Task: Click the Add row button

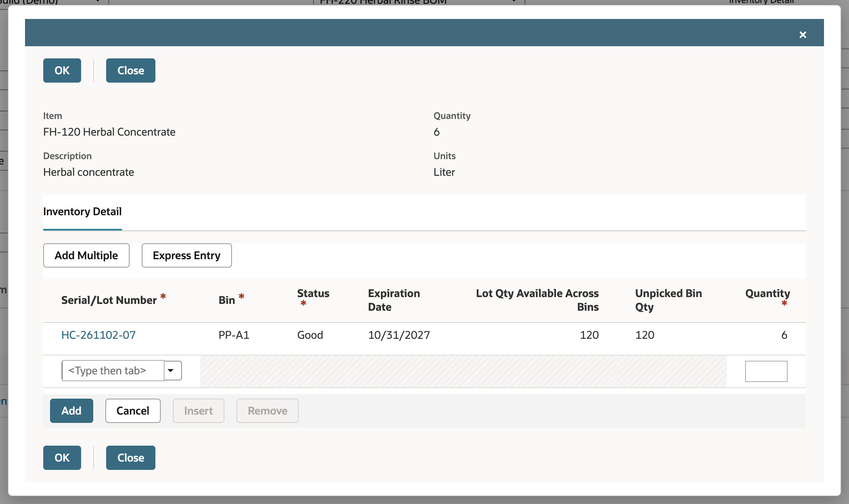Action: 72,411
